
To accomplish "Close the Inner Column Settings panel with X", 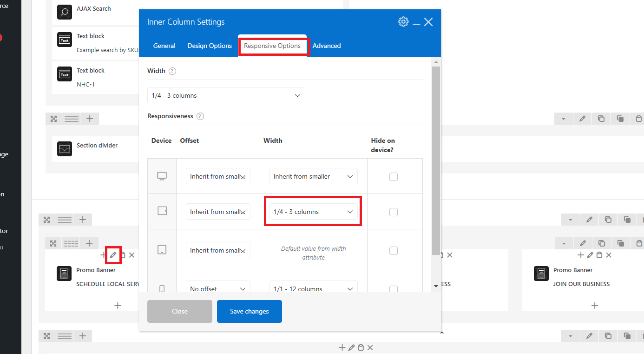I will 428,22.
